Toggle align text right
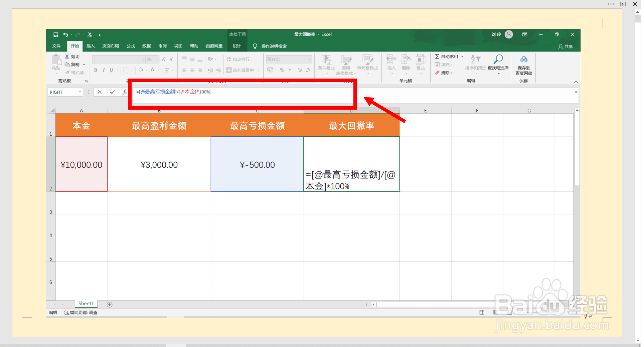644x347 pixels. [x=200, y=70]
